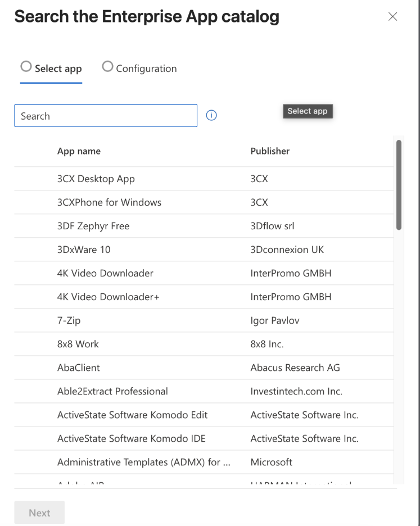
Task: Choose 4K Video Downloader+ entry
Action: click(109, 297)
